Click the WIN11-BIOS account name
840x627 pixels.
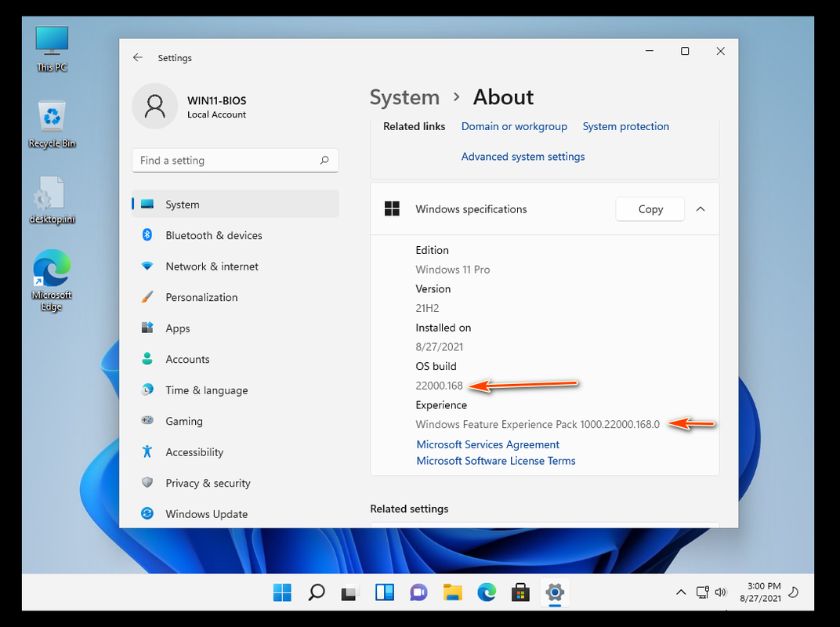[x=217, y=100]
